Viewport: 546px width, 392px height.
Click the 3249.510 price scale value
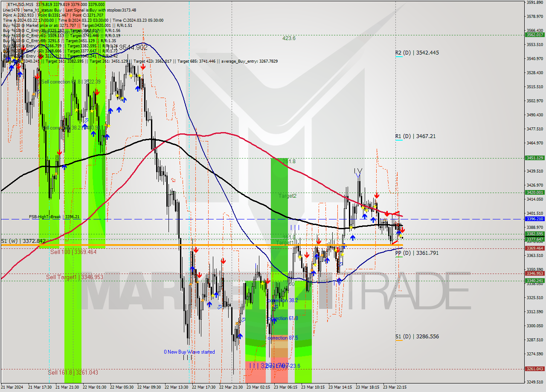coord(534,382)
